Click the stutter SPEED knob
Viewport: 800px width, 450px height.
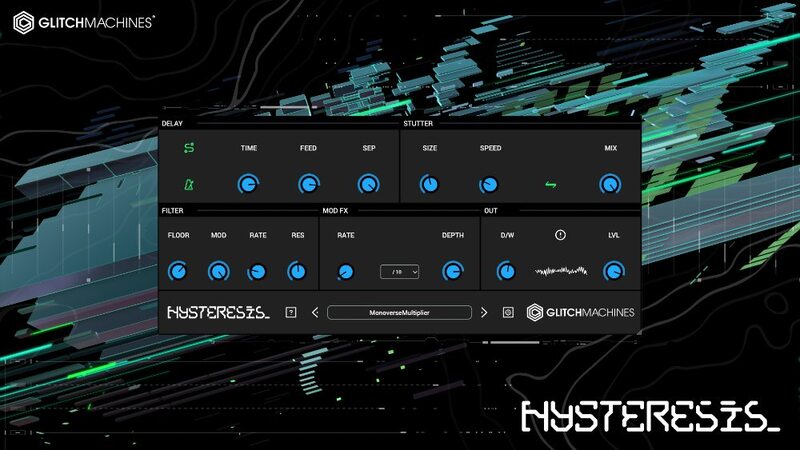(x=489, y=185)
